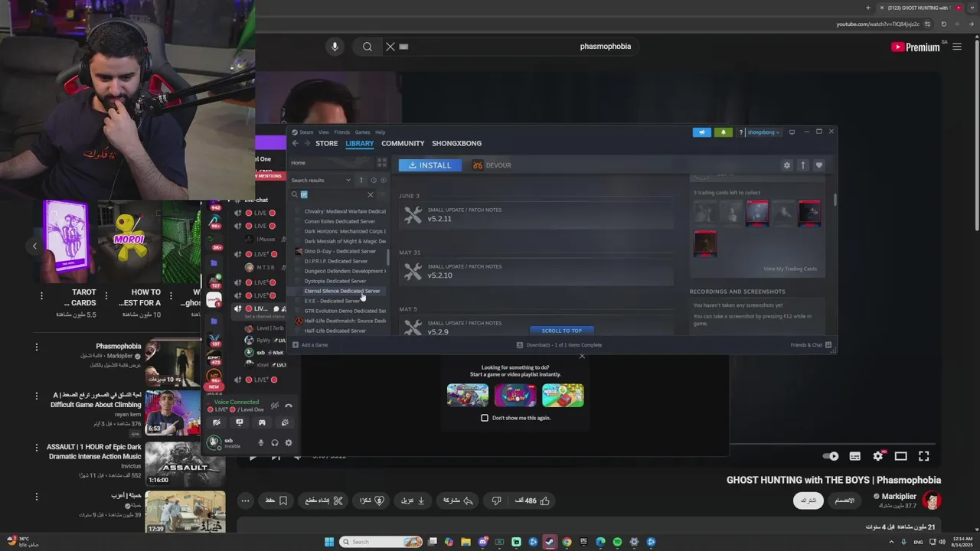Select Eternal Silence Dedicated Server entry
Image resolution: width=980 pixels, height=551 pixels.
click(x=341, y=291)
